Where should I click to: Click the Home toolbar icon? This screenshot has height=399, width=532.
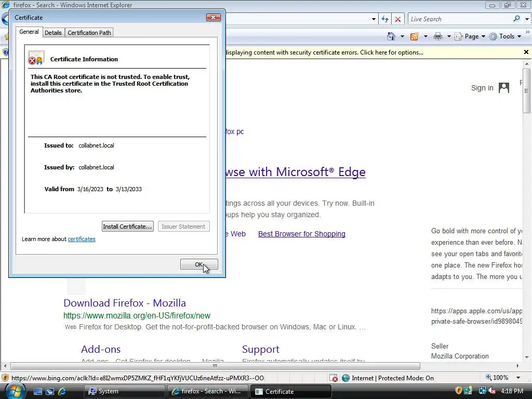click(391, 36)
